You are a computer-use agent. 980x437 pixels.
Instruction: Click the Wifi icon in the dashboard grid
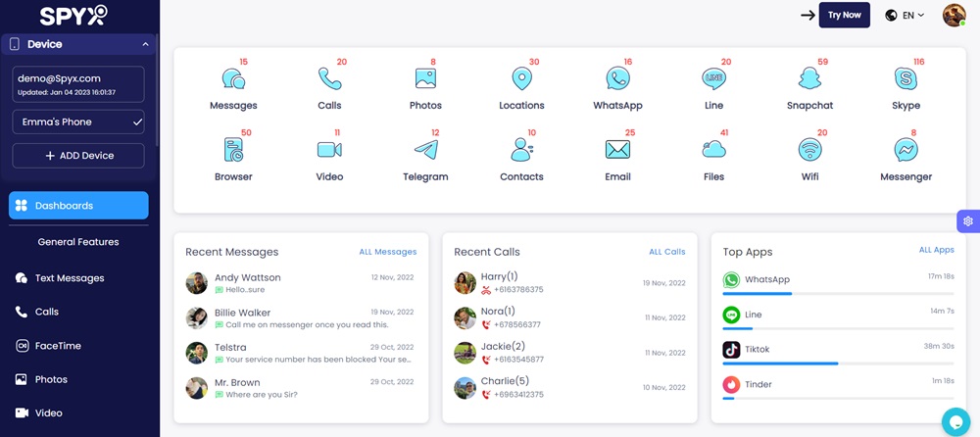808,150
